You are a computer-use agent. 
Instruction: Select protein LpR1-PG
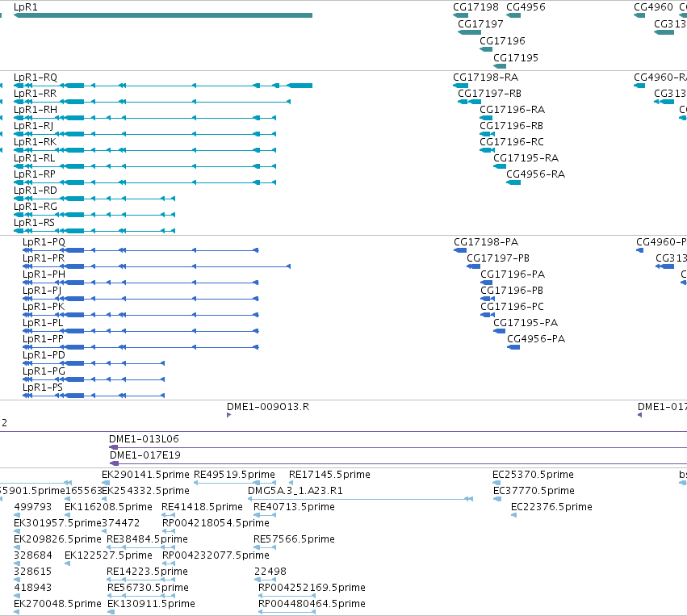pos(94,379)
